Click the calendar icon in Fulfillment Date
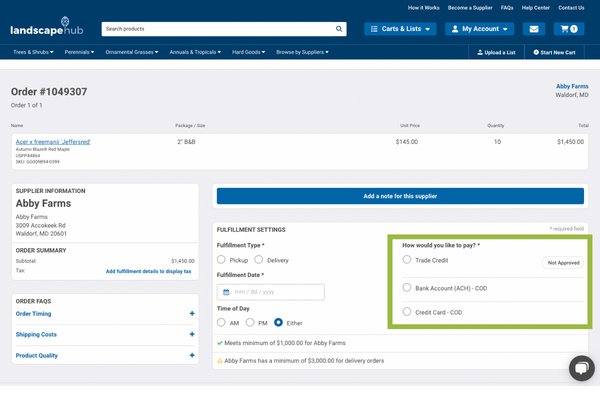 pyautogui.click(x=226, y=292)
